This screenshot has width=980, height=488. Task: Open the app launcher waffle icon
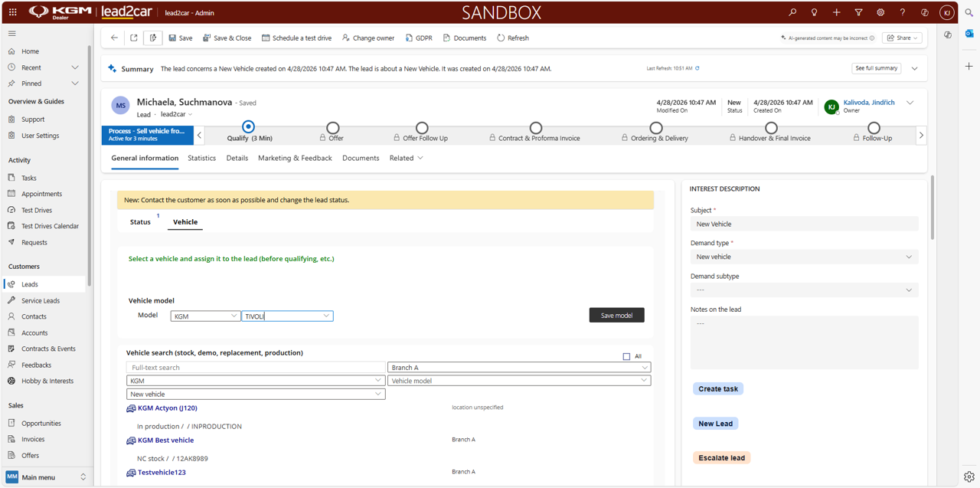click(x=12, y=12)
